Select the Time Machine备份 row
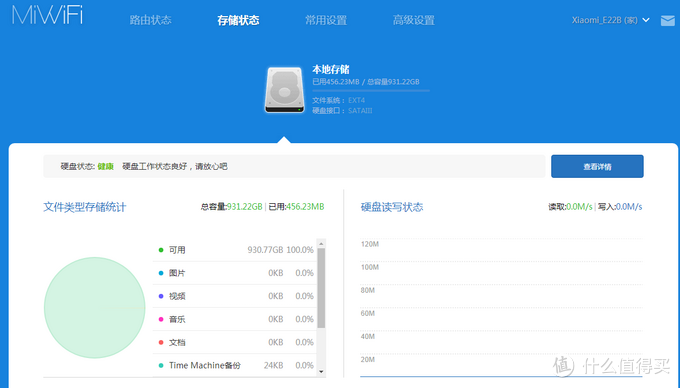680x388 pixels. tap(235, 365)
